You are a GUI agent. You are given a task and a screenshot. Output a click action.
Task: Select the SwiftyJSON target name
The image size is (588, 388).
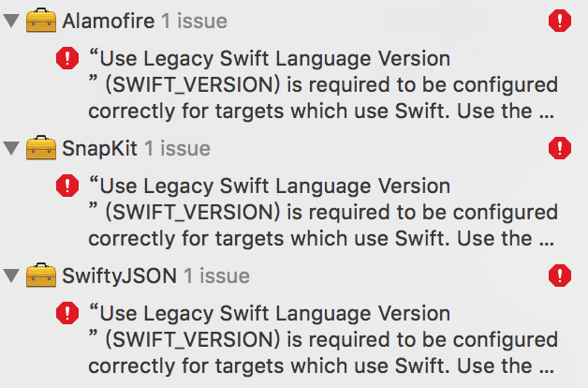click(119, 276)
